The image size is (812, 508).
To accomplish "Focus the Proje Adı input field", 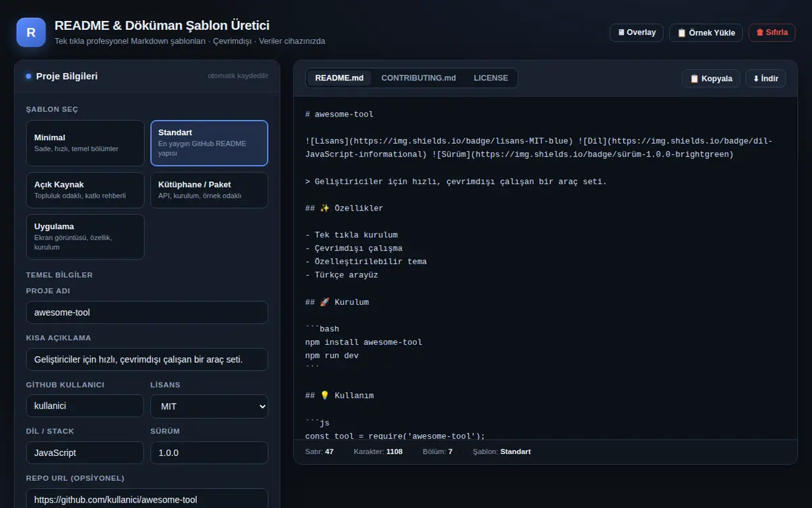I will [147, 312].
